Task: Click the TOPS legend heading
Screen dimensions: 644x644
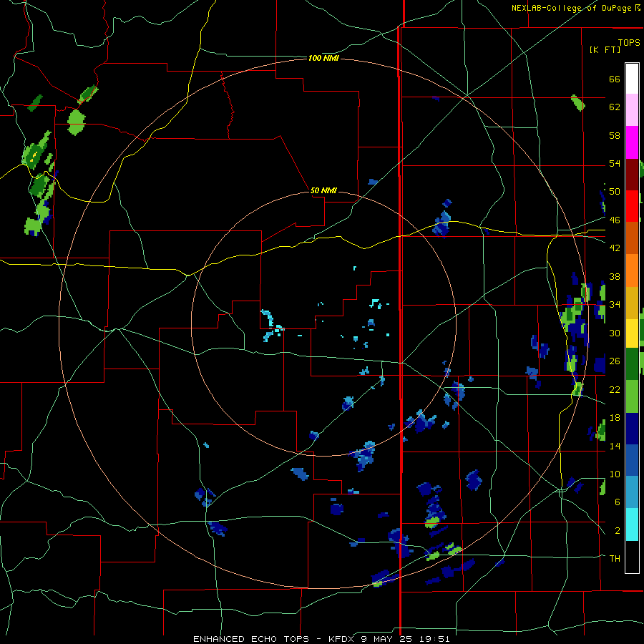Action: [629, 43]
